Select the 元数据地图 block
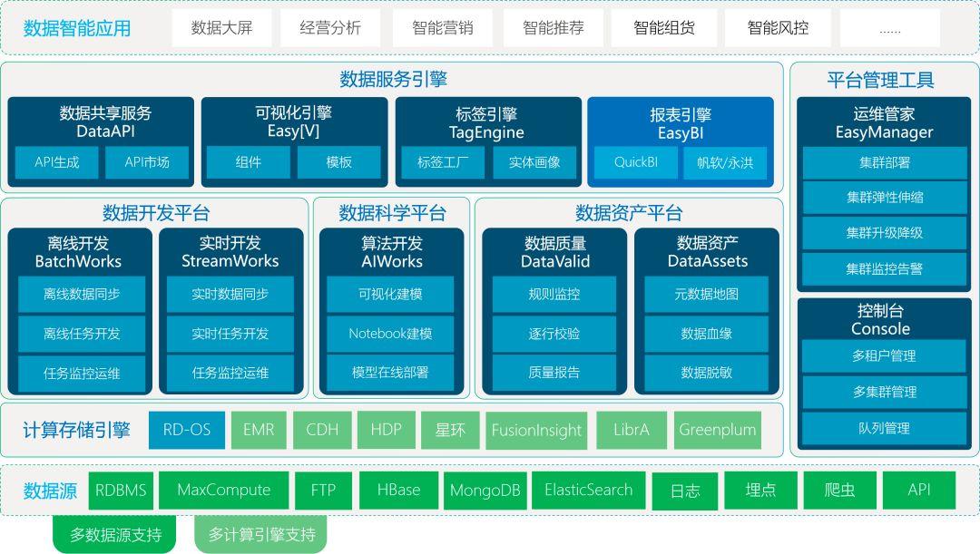 click(x=706, y=294)
